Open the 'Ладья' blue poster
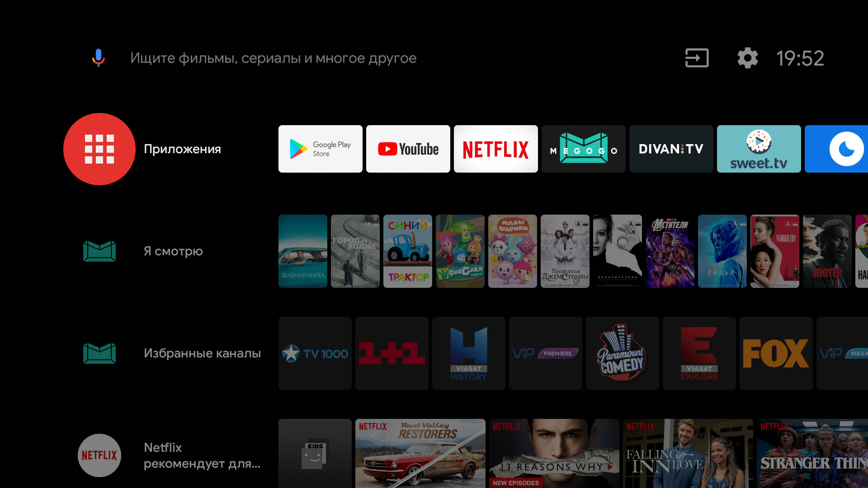This screenshot has width=868, height=488. coord(722,251)
